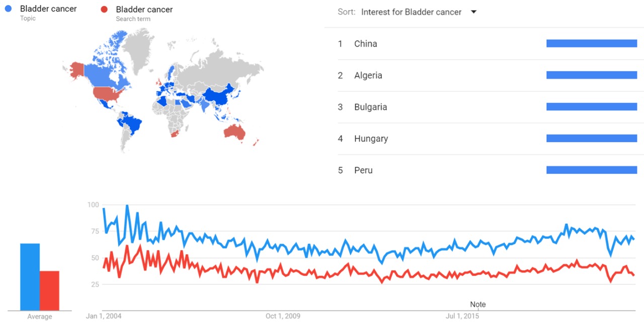Click the red Bladder cancer Search term dot
The height and width of the screenshot is (326, 644).
(104, 10)
